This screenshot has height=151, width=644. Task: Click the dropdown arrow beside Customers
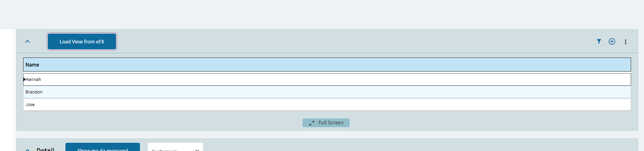click(x=197, y=150)
